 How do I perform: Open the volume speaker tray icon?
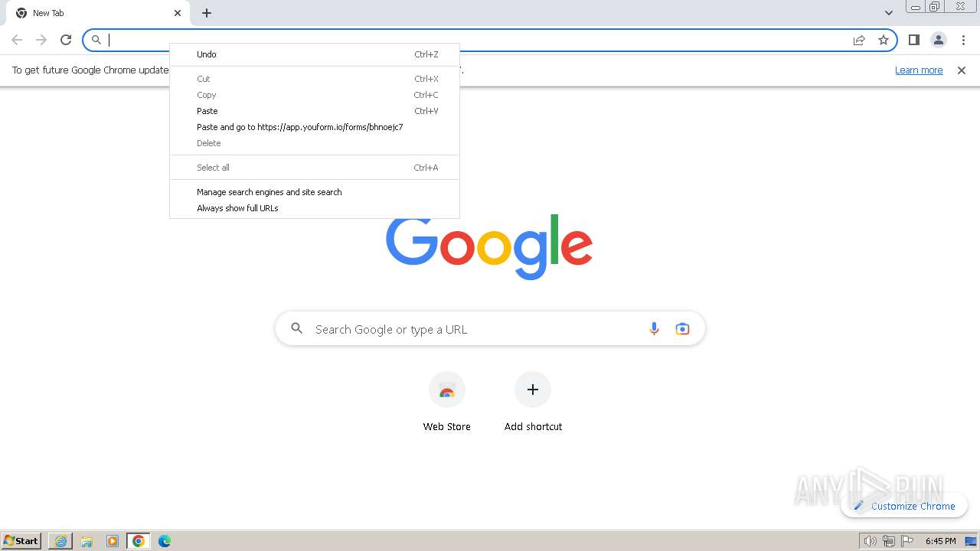pyautogui.click(x=870, y=541)
